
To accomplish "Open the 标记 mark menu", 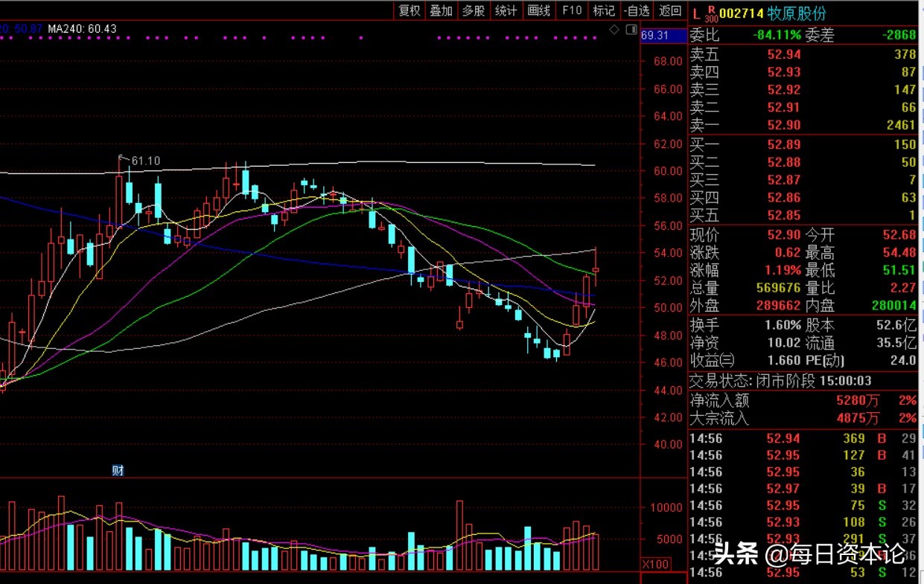I will (x=603, y=10).
